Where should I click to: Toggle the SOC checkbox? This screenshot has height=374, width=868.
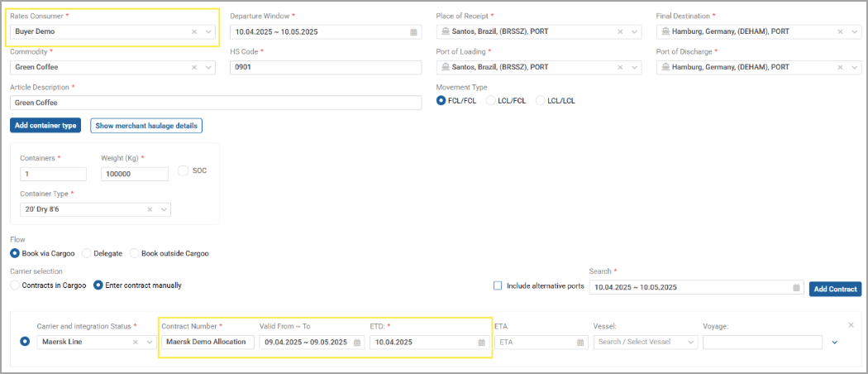[184, 170]
